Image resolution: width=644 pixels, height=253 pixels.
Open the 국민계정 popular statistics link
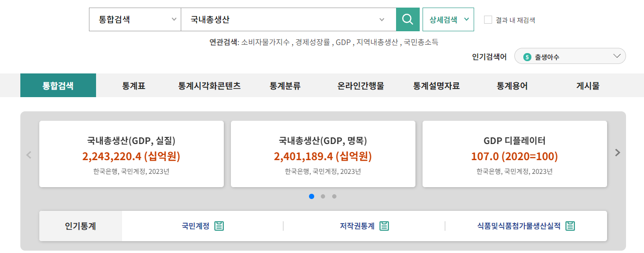195,226
